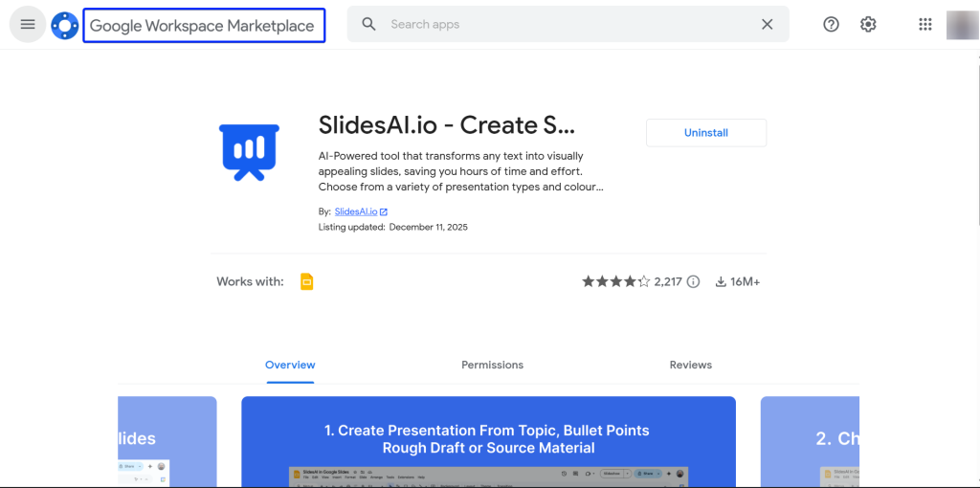This screenshot has height=488, width=980.
Task: Switch to the Reviews tab
Action: coord(690,365)
